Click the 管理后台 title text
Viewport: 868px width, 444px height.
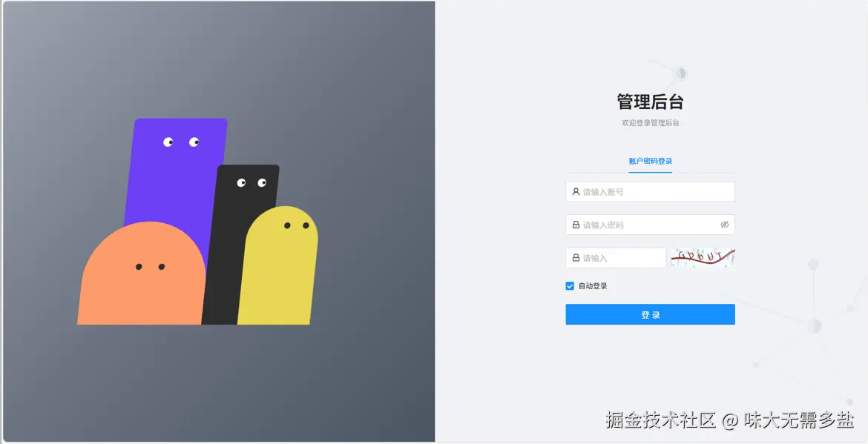coord(651,101)
